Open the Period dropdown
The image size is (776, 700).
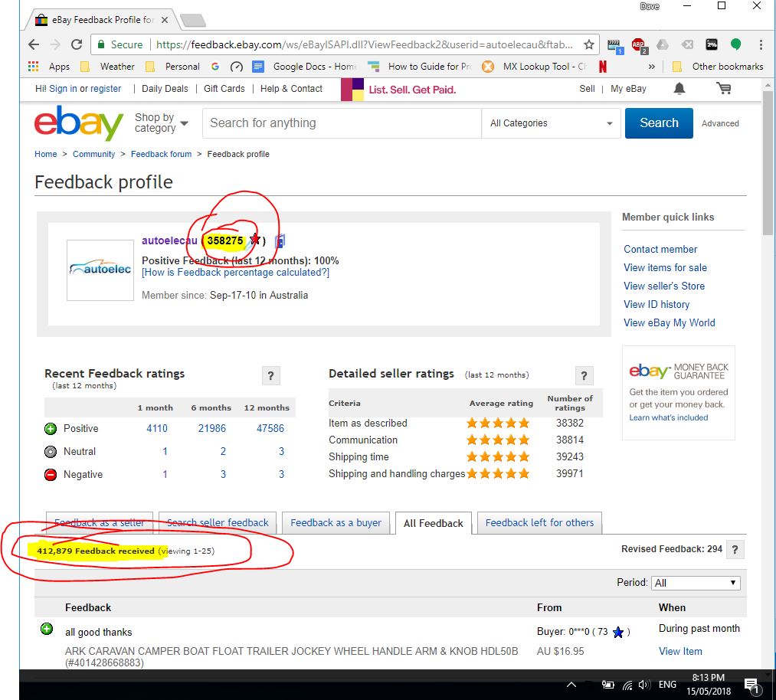pyautogui.click(x=696, y=583)
